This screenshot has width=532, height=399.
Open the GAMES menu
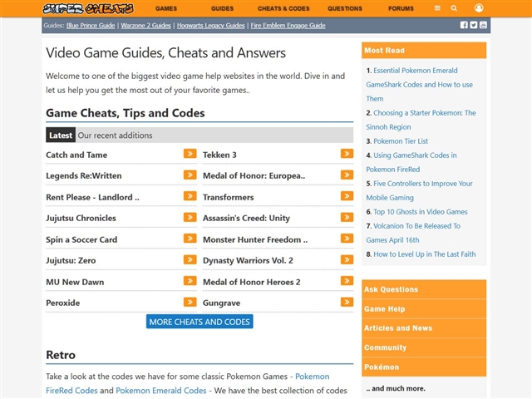click(166, 8)
